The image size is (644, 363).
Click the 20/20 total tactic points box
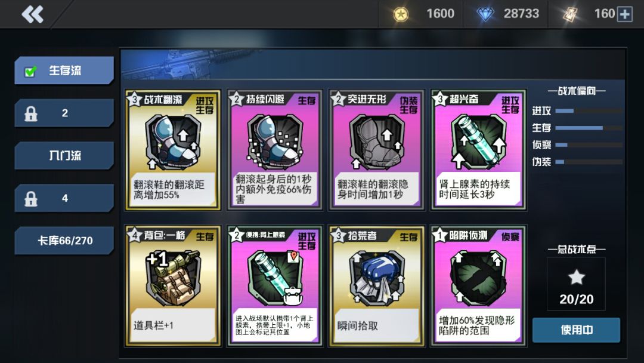click(576, 284)
